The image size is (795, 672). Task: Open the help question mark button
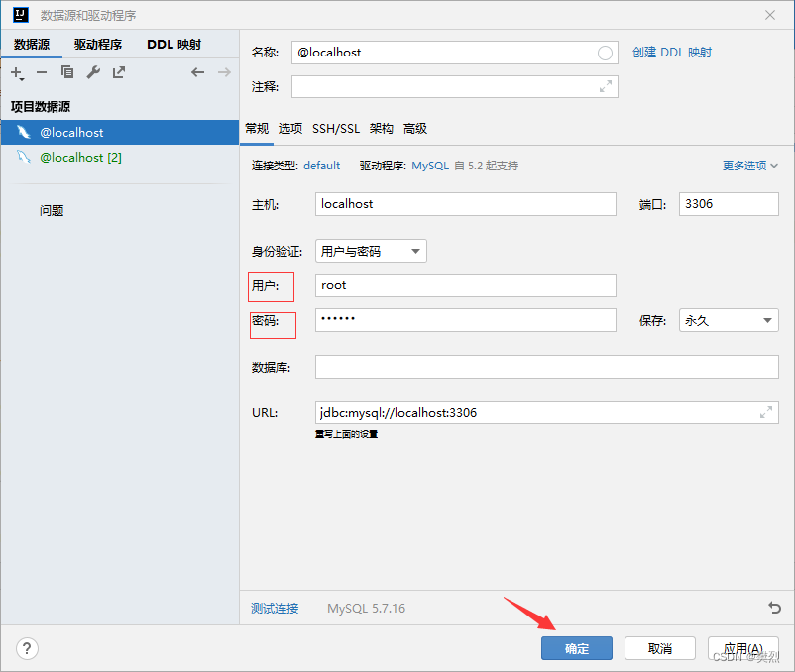(27, 648)
